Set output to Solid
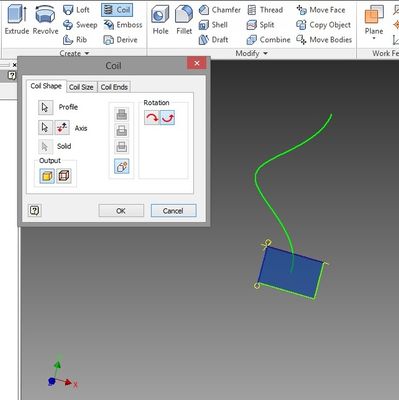Viewport: 399px width, 400px height. 47,176
